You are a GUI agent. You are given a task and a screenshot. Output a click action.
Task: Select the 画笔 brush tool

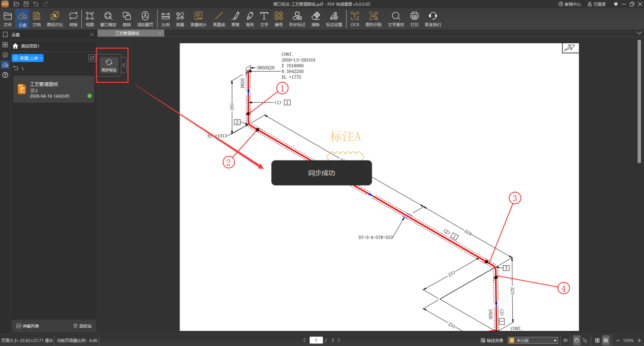(235, 18)
